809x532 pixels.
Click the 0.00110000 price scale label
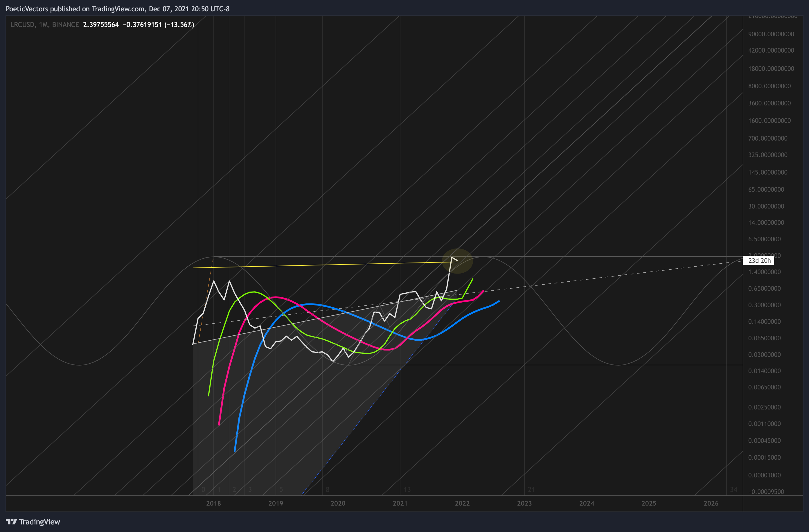coord(764,424)
